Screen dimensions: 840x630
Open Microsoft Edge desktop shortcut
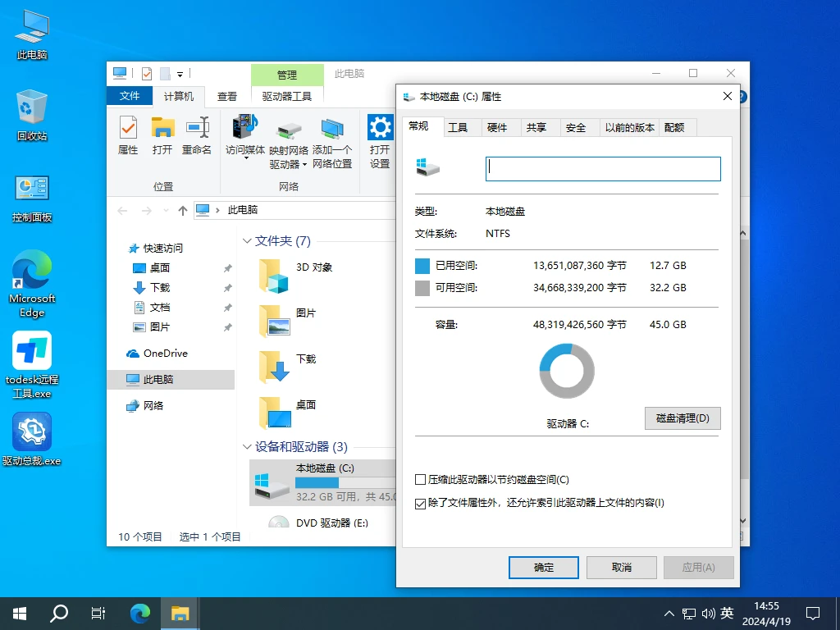(32, 282)
